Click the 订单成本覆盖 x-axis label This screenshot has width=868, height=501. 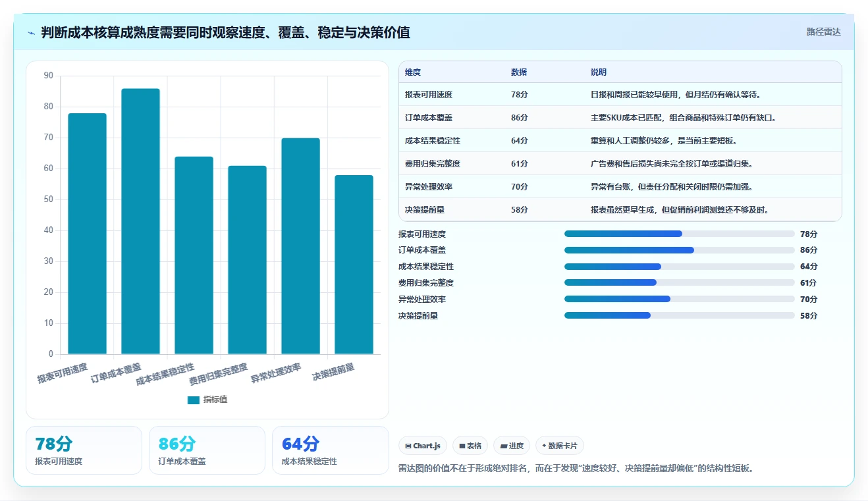[116, 373]
